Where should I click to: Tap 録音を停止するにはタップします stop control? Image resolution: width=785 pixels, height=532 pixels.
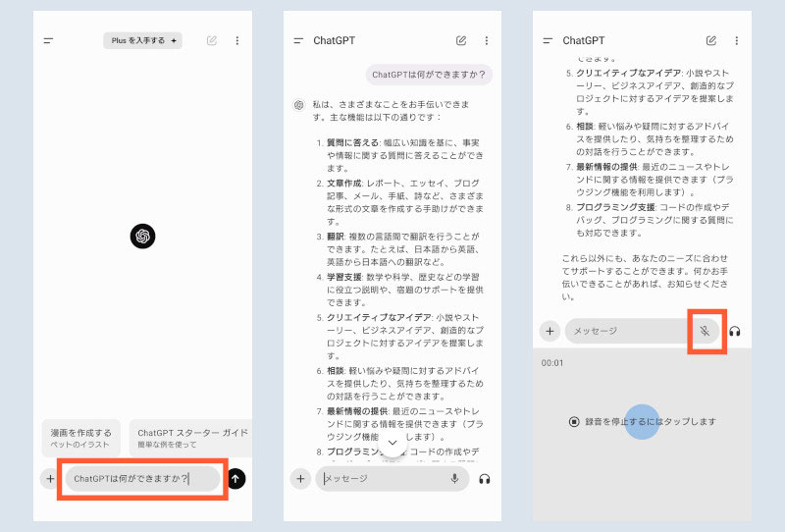coord(643,422)
